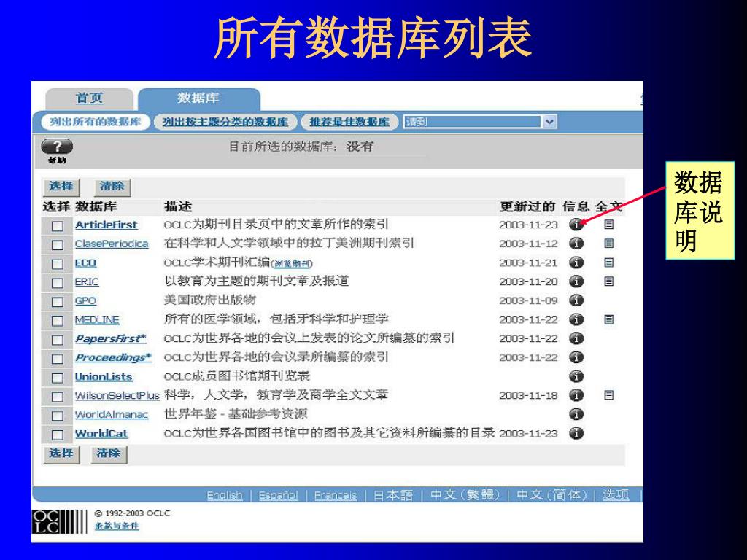Expand the dropdown arrow in the sub-navigation bar
The width and height of the screenshot is (747, 560).
(x=549, y=122)
